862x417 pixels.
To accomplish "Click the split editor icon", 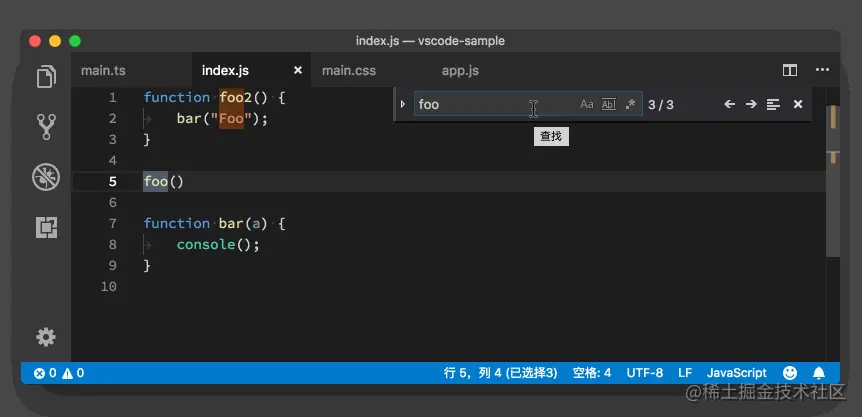I will click(790, 70).
